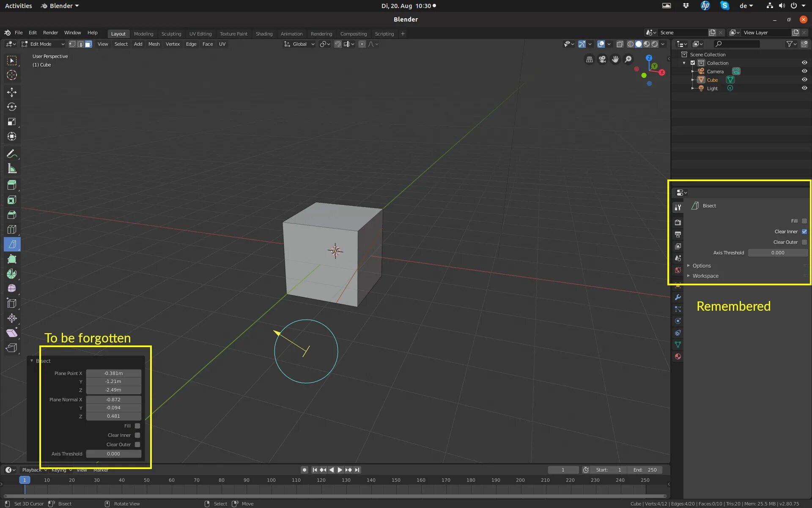Viewport: 812px width, 508px height.
Task: Click the camera view icon in viewport
Action: (602, 59)
